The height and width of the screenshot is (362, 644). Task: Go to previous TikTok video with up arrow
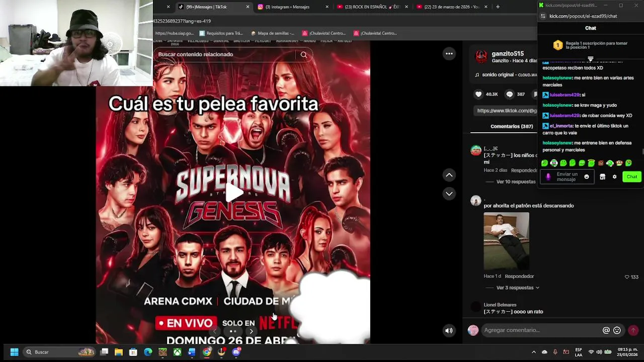point(449,175)
